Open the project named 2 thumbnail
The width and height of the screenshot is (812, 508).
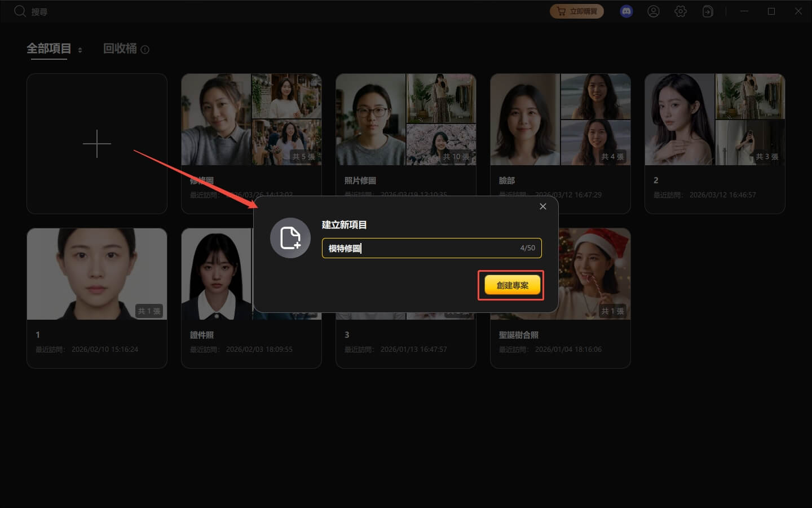715,120
